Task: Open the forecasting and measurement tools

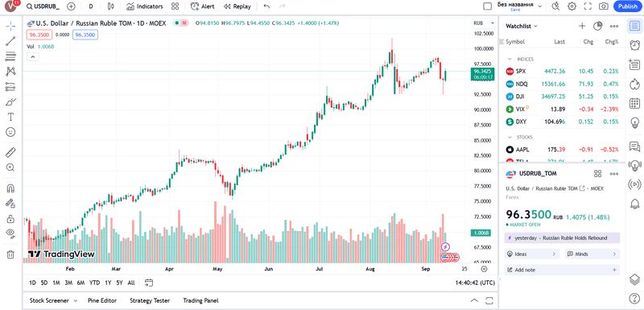Action: click(10, 87)
